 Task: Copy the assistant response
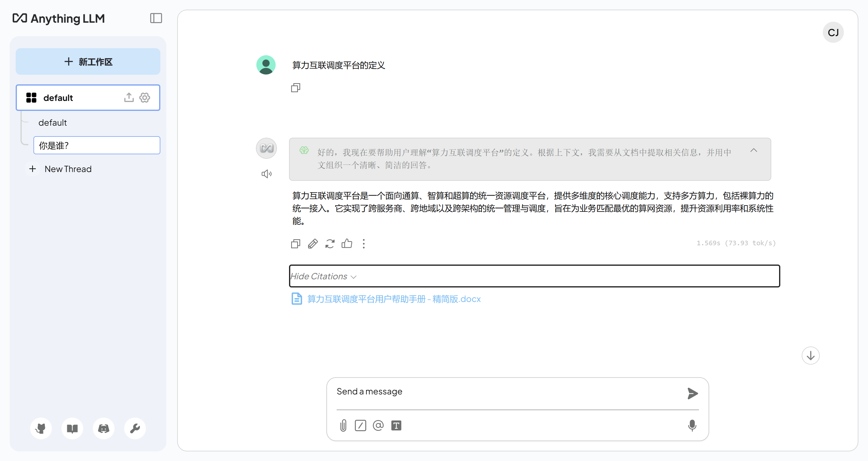(x=295, y=244)
